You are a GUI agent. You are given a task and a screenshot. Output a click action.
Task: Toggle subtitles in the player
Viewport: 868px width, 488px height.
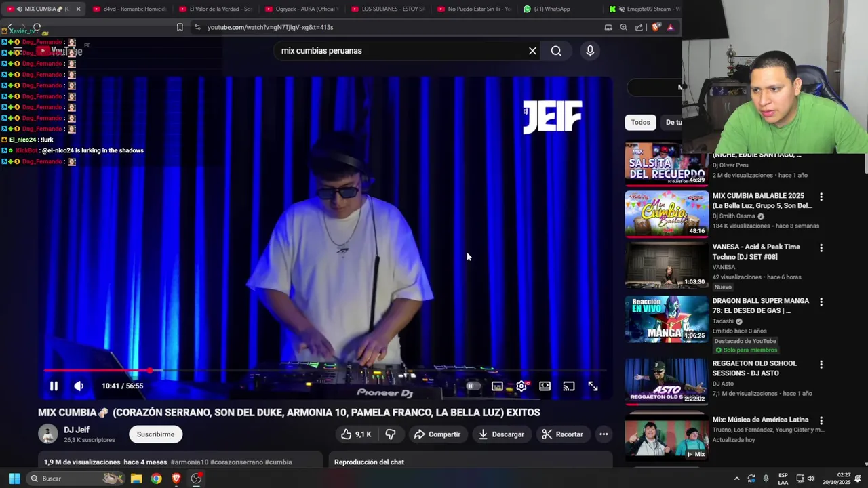click(x=497, y=386)
